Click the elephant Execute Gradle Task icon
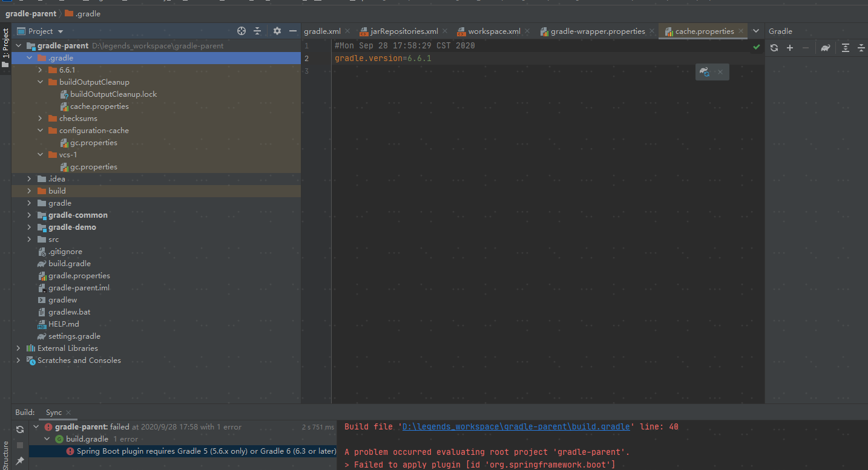This screenshot has width=868, height=470. coord(826,48)
